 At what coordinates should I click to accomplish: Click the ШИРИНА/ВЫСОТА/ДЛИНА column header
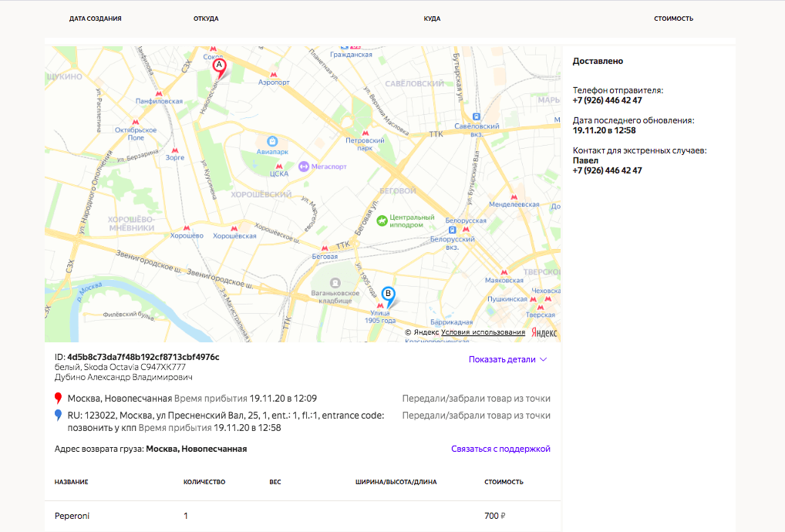coord(396,482)
